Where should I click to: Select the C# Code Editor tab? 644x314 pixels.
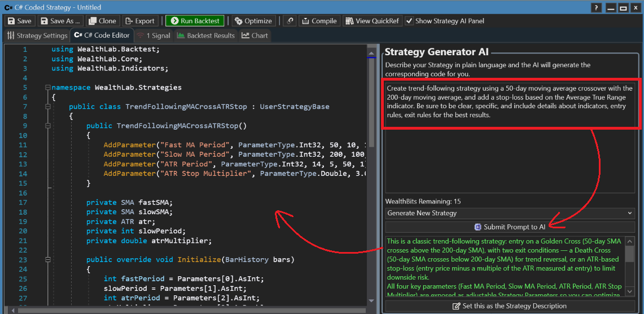(102, 36)
